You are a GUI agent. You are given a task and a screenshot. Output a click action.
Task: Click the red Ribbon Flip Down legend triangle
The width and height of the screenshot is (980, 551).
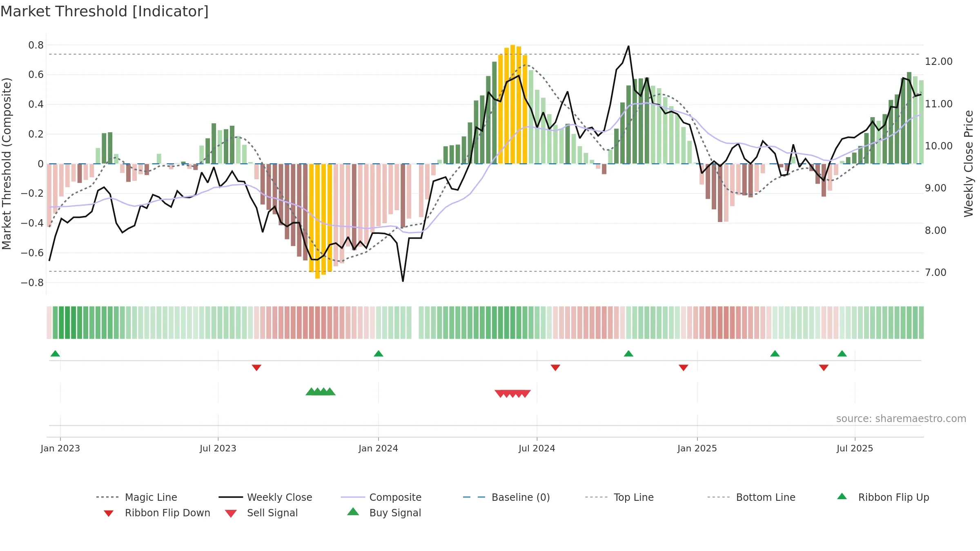coord(109,513)
